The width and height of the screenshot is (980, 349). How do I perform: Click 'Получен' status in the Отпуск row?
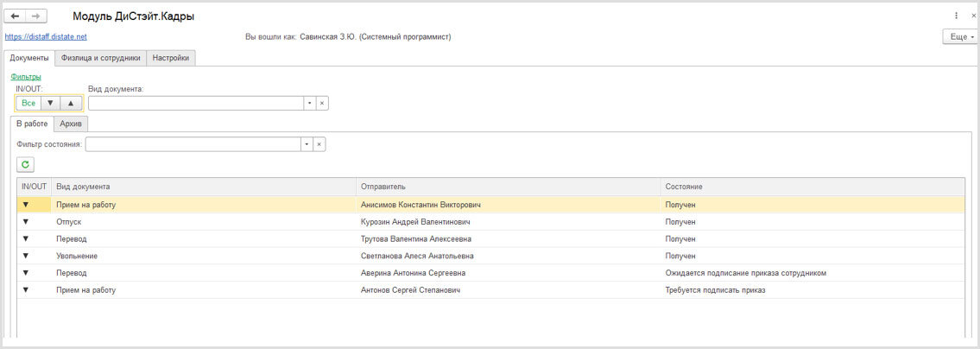pyautogui.click(x=680, y=222)
